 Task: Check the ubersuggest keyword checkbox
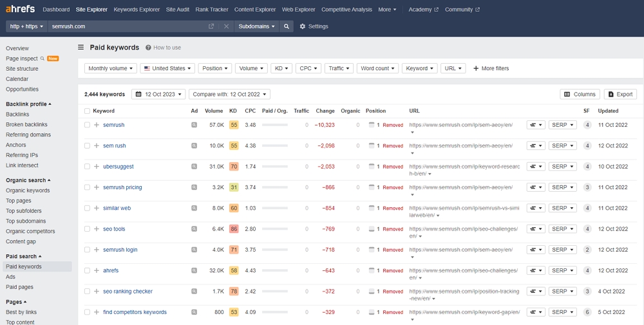pyautogui.click(x=87, y=167)
